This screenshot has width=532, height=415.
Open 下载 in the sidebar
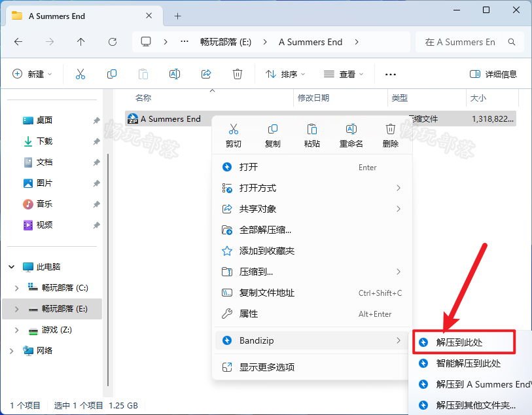pos(44,141)
